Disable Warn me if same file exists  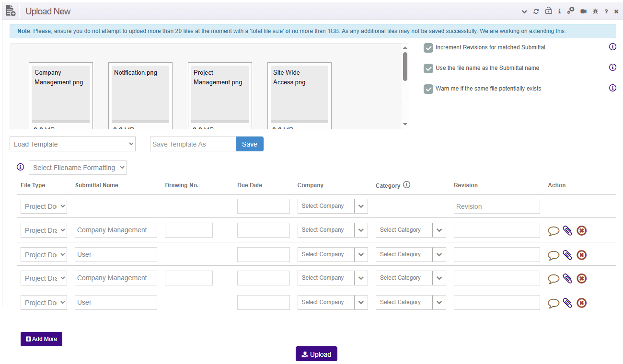click(x=428, y=89)
